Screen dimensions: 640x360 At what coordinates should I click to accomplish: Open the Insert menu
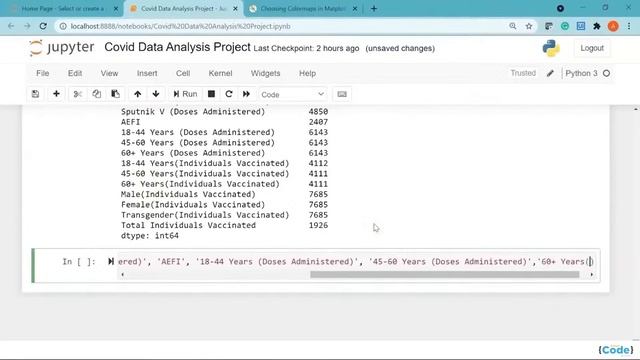pos(147,73)
